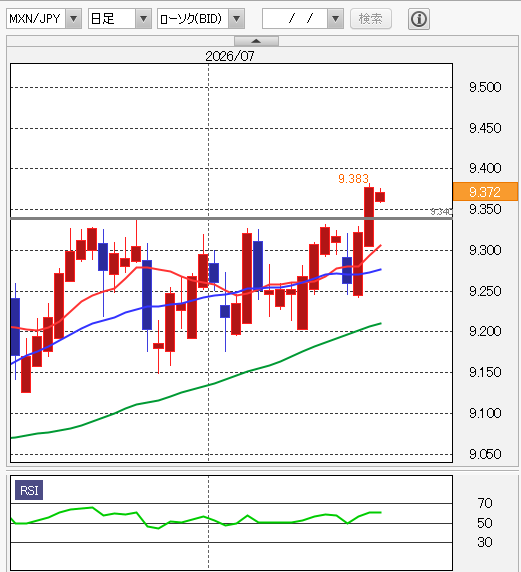The image size is (521, 572).
Task: Click the 9.400 price axis label
Action: [485, 168]
